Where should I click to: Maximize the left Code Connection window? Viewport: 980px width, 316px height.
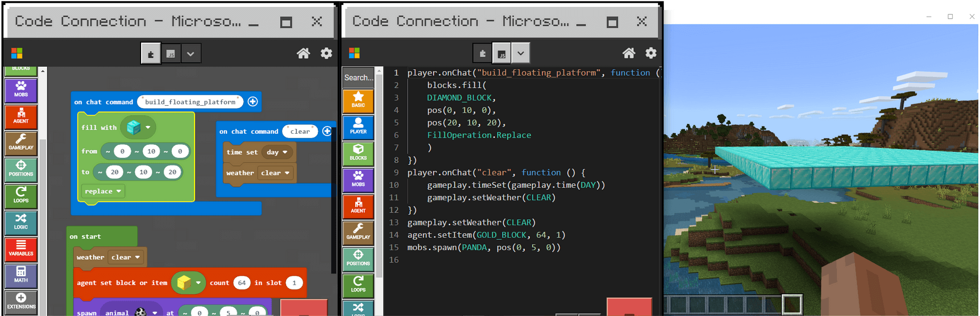pos(286,22)
